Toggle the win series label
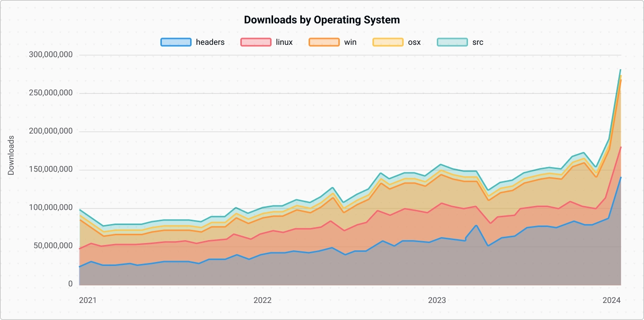Screen dimensions: 644x320 coord(350,42)
